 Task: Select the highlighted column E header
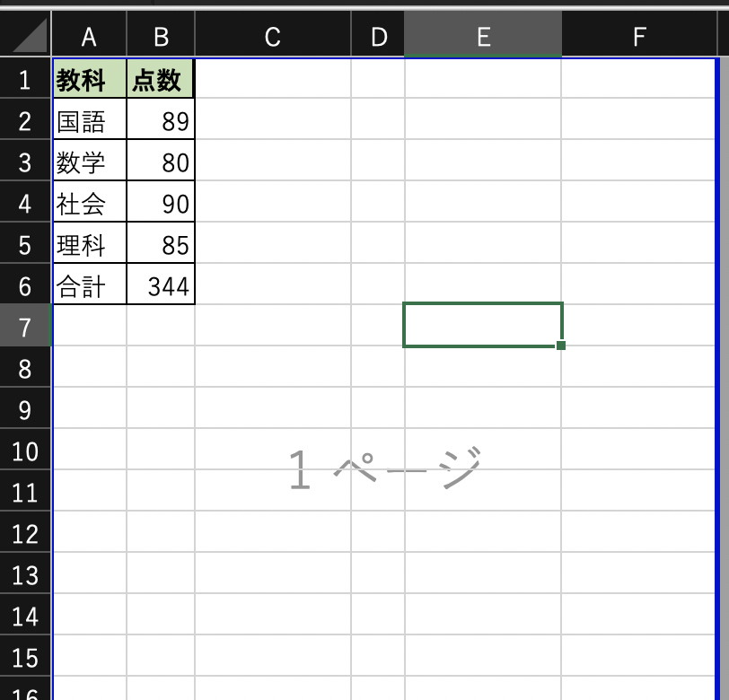pyautogui.click(x=483, y=34)
